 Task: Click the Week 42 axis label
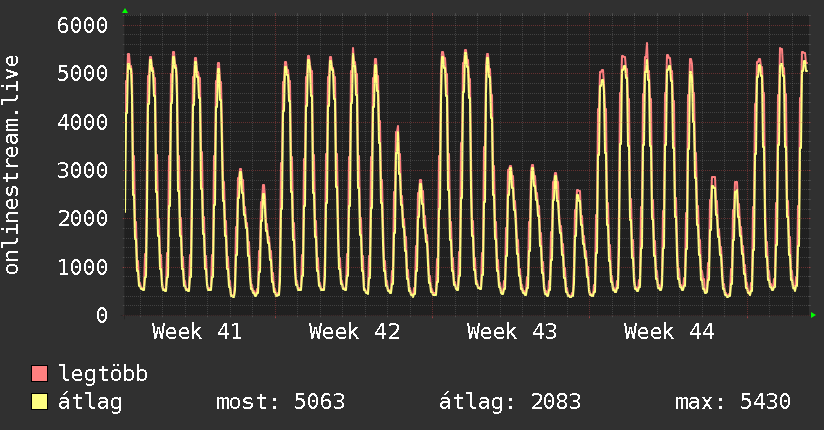[x=354, y=332]
